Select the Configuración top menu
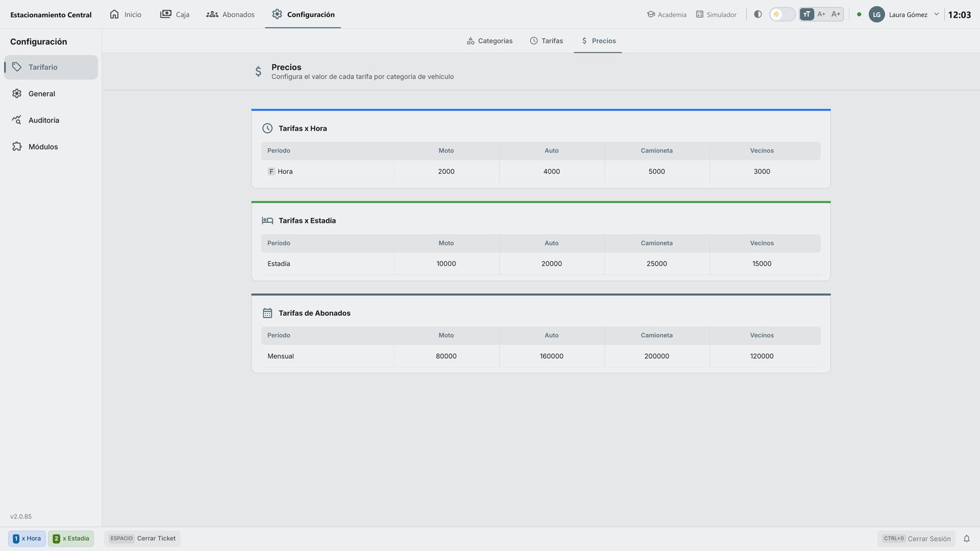Viewport: 980px width, 551px height. [303, 14]
